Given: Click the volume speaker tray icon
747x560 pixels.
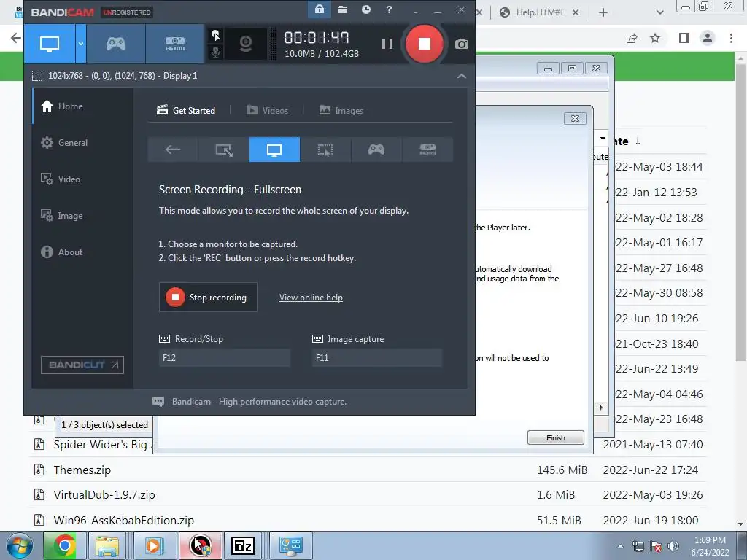Looking at the screenshot, I should tap(673, 546).
